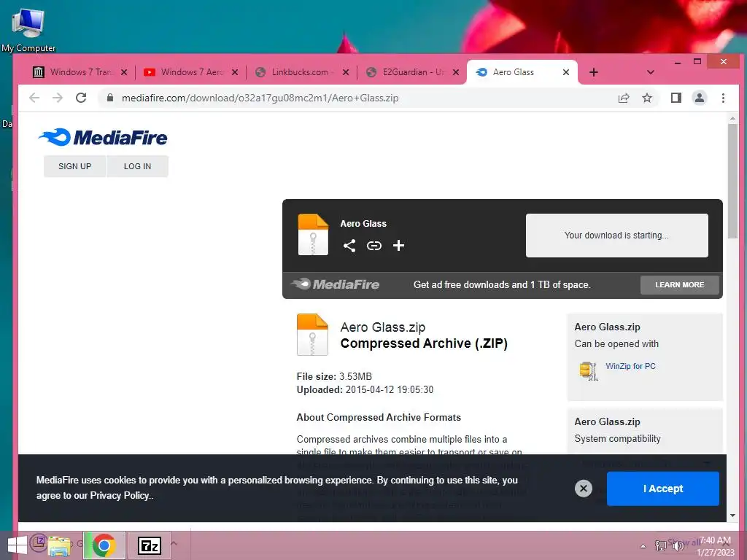Show hidden tray icons arrow
747x560 pixels.
[643, 546]
